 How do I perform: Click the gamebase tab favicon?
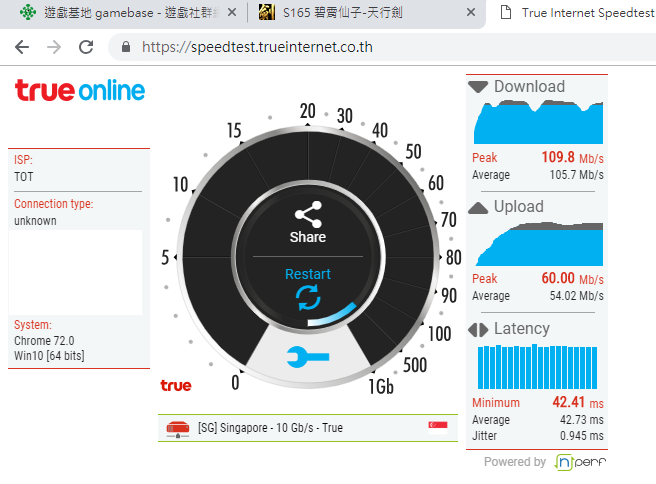pos(28,13)
